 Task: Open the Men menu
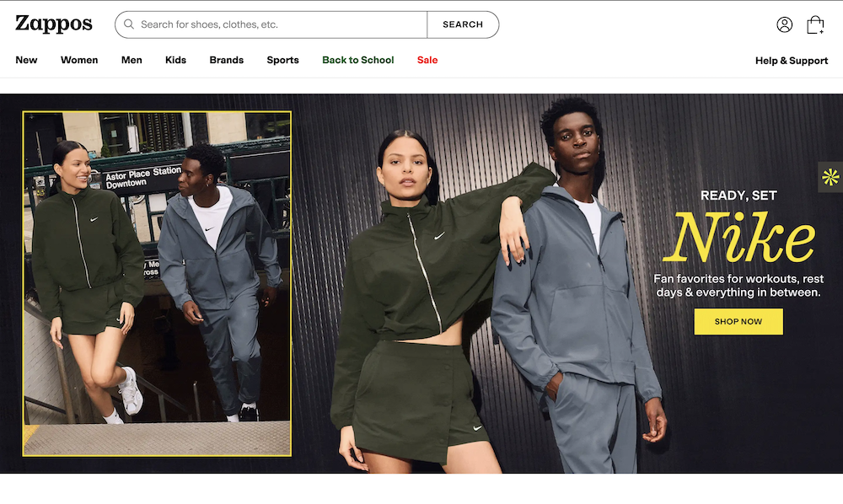(x=132, y=60)
